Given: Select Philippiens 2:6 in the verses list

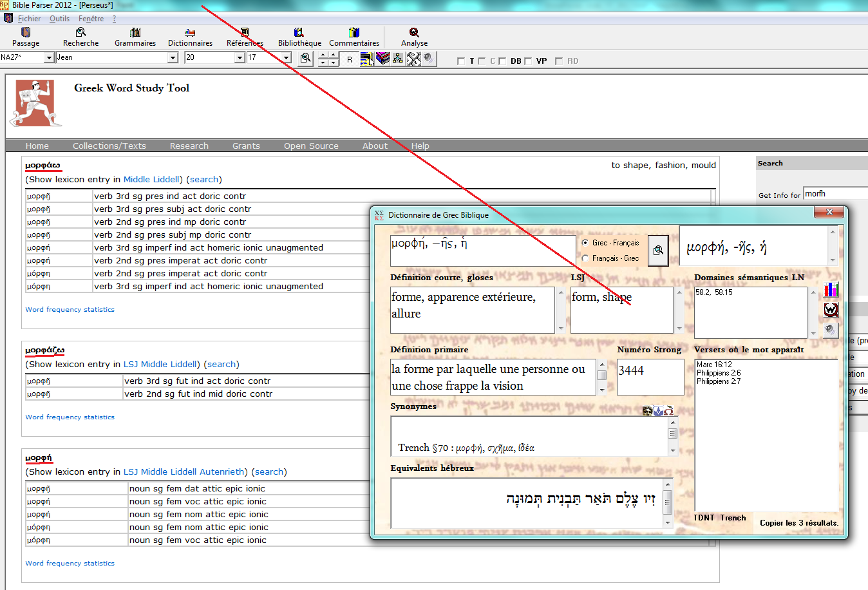Looking at the screenshot, I should [x=719, y=373].
